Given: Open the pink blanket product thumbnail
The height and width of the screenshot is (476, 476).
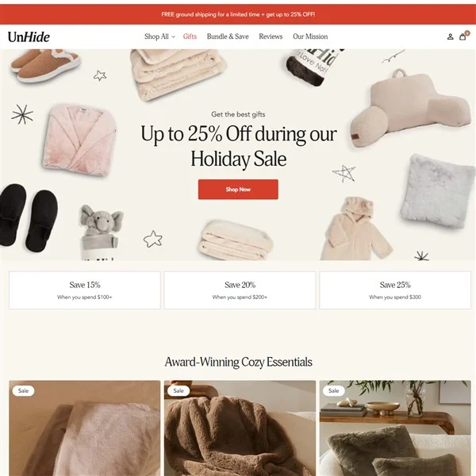Looking at the screenshot, I should [x=85, y=428].
